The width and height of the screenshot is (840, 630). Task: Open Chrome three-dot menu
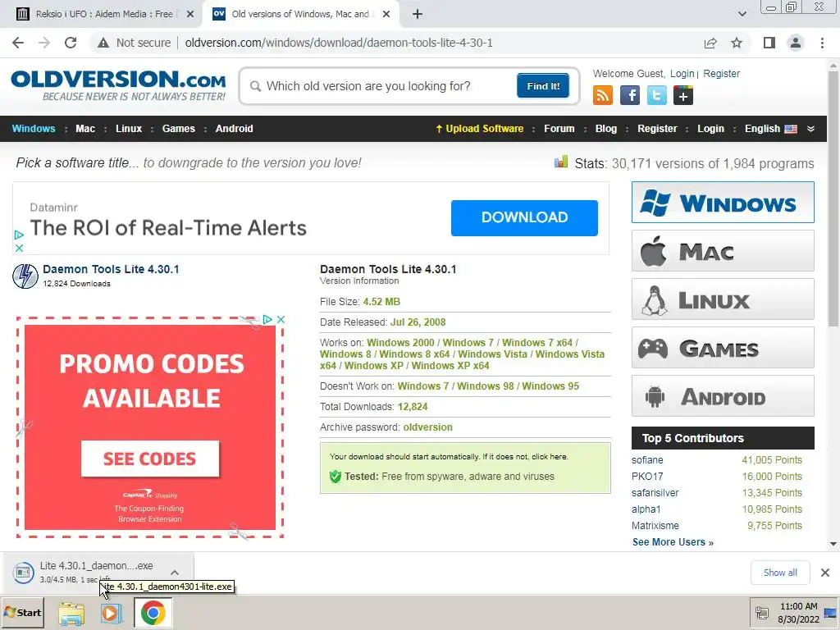[x=822, y=43]
